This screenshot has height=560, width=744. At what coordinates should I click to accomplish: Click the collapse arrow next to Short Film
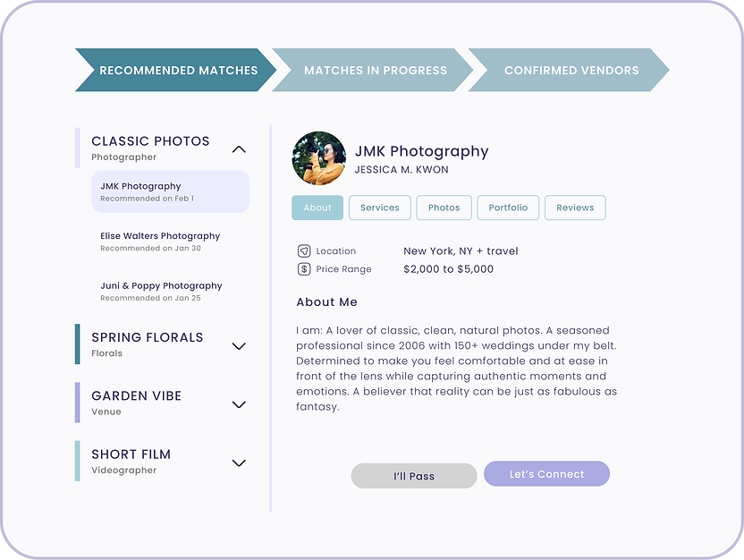(x=239, y=462)
